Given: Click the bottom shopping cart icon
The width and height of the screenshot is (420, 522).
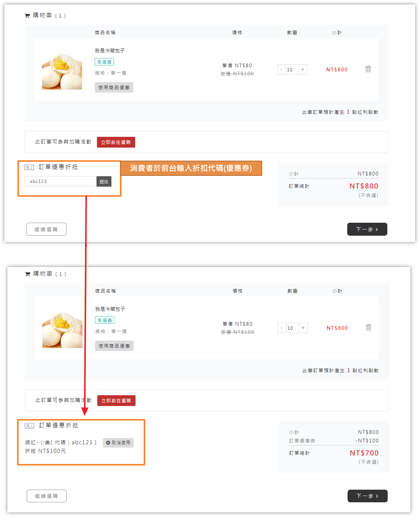Looking at the screenshot, I should tap(27, 274).
